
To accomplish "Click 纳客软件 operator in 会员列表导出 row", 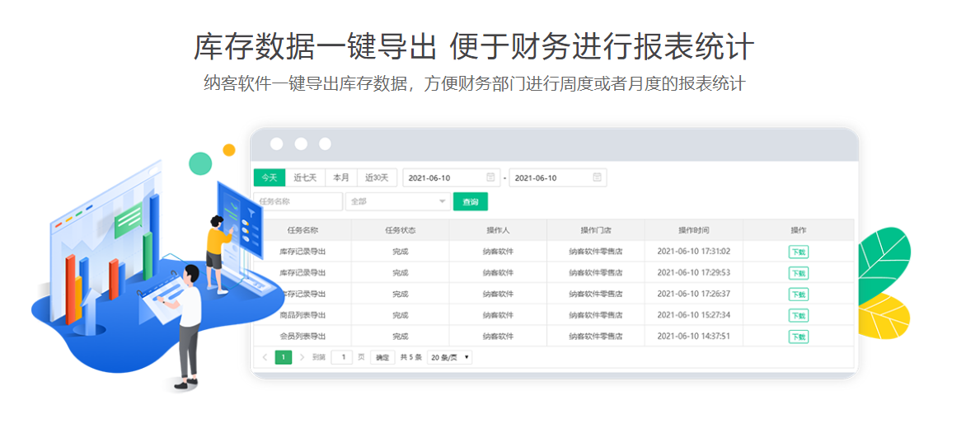I will tap(498, 337).
